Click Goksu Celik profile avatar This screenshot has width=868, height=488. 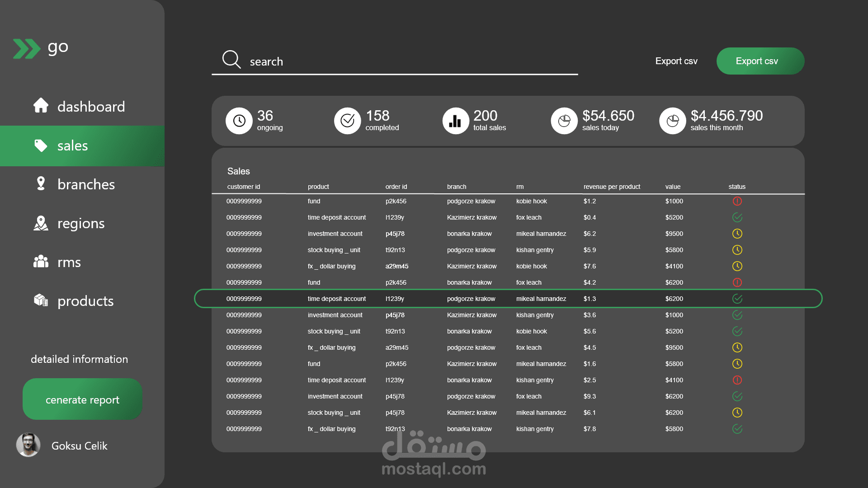tap(28, 445)
